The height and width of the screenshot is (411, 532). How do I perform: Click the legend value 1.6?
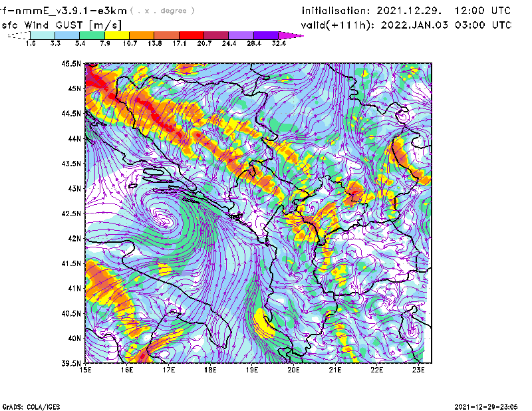coord(31,43)
